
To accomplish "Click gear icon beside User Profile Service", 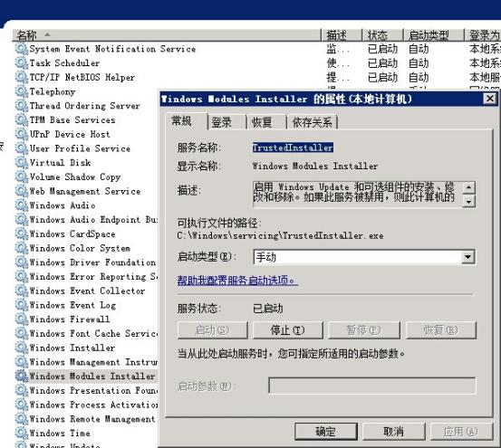I will pos(22,148).
